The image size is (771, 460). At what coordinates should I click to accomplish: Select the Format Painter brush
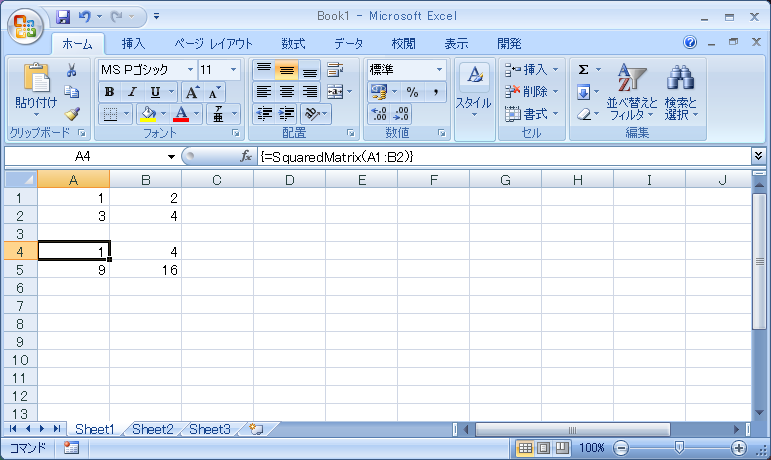[x=72, y=114]
